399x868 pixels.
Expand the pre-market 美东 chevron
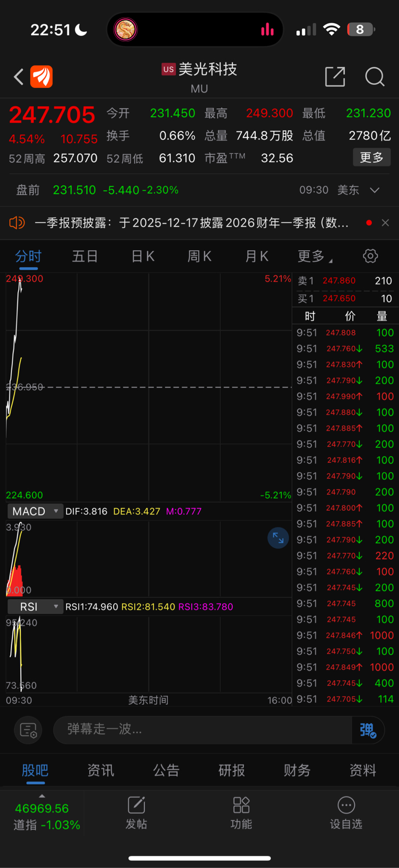click(375, 190)
